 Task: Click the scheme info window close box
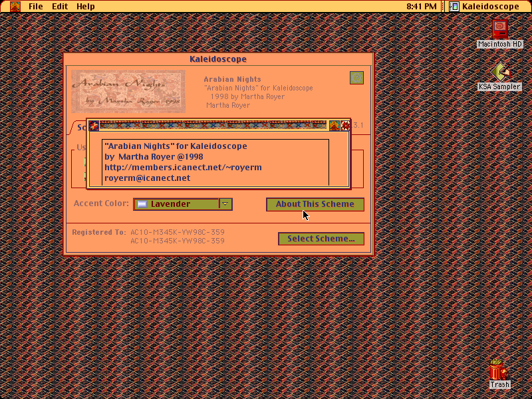[x=94, y=126]
